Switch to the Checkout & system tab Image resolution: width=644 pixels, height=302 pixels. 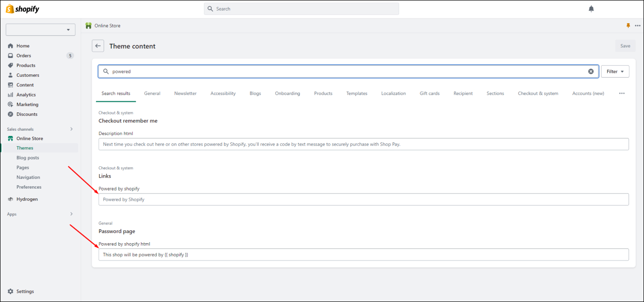(538, 94)
